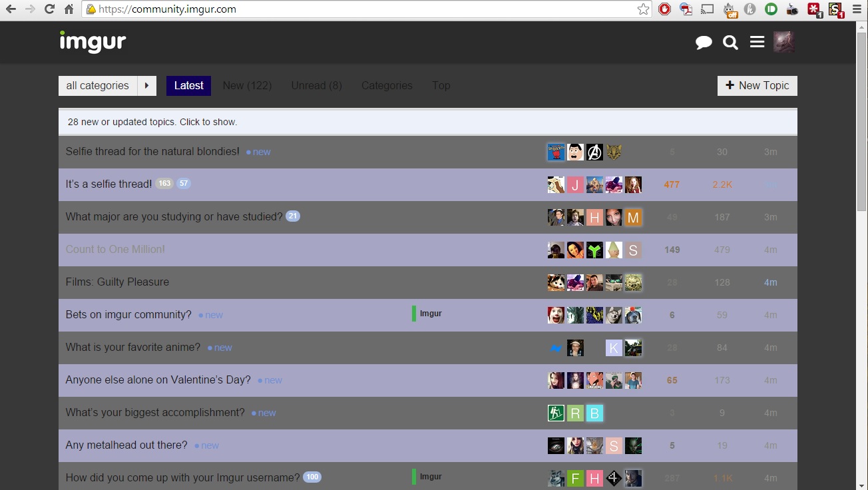Click the 4m activity time on Films row
Viewport: 868px width, 490px height.
[770, 282]
